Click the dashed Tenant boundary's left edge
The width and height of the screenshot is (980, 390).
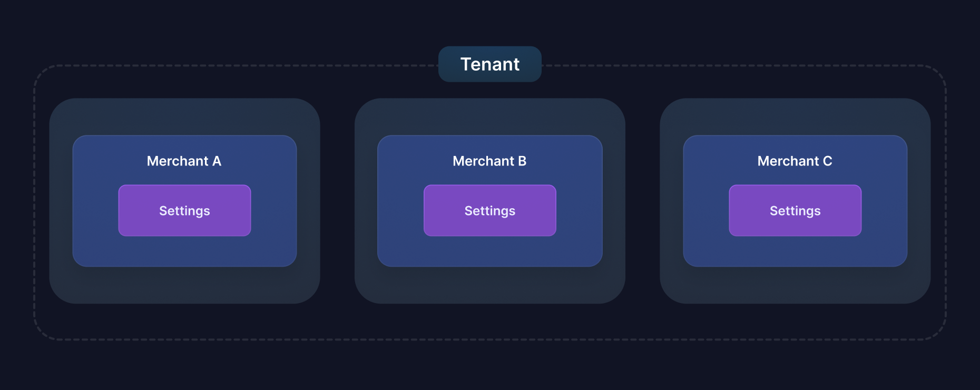coord(35,200)
